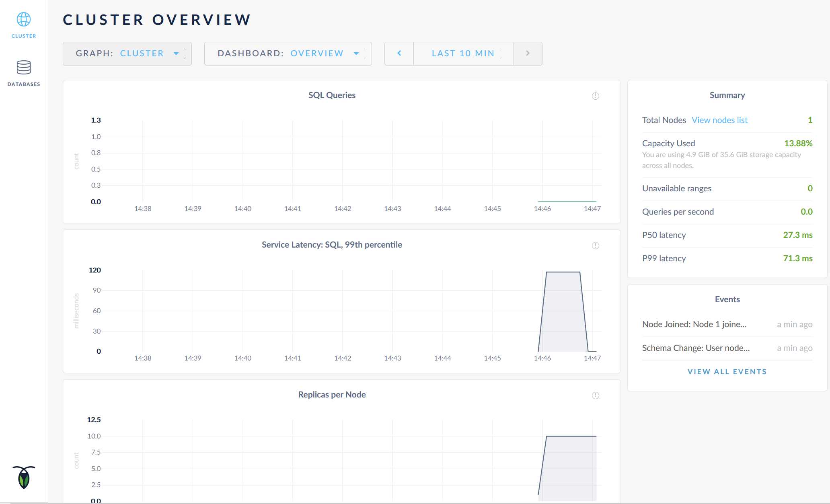
Task: Click the P50 latency 27.3 ms value
Action: click(798, 235)
